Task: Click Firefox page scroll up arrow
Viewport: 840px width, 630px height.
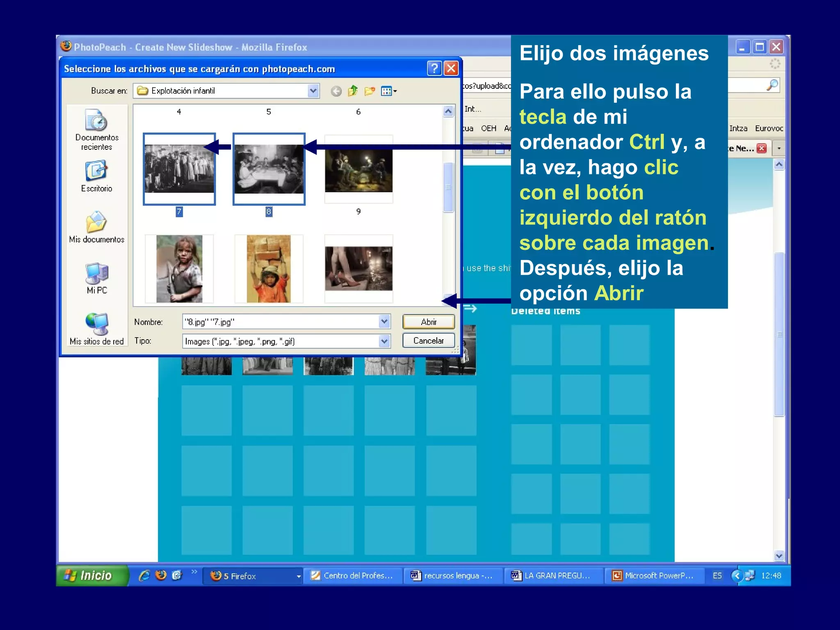Action: [779, 164]
